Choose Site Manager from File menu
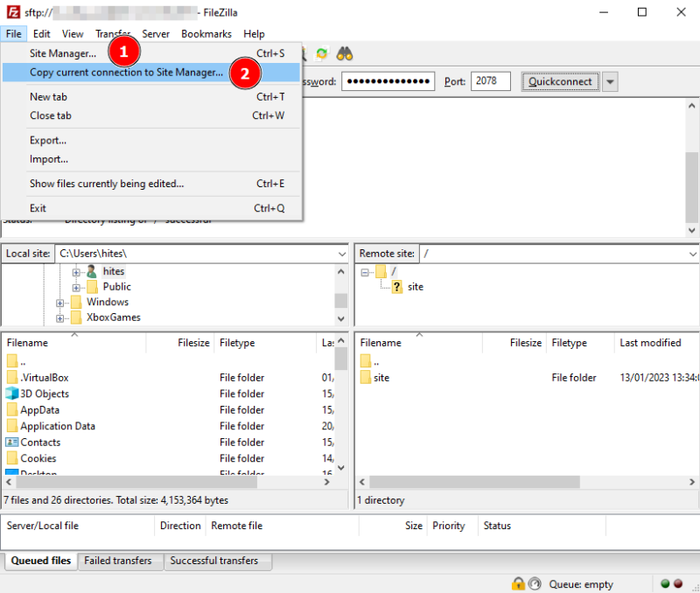The width and height of the screenshot is (700, 593). point(150,53)
